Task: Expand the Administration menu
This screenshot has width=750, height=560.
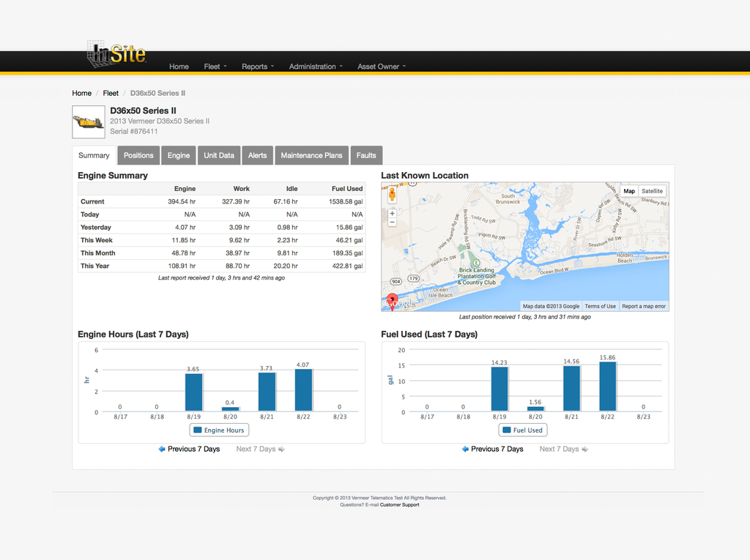Action: click(316, 67)
